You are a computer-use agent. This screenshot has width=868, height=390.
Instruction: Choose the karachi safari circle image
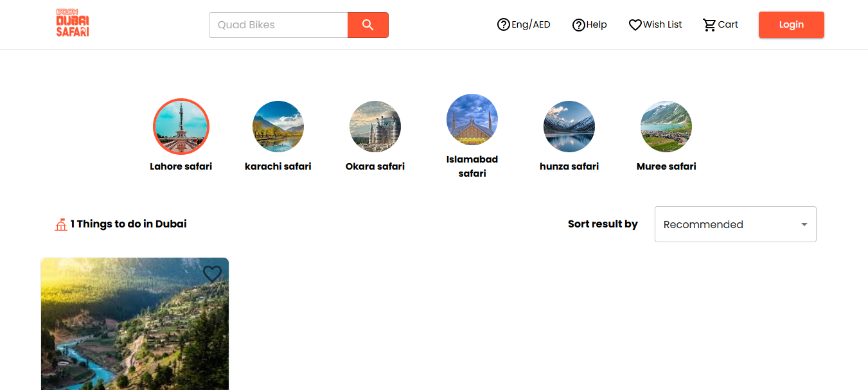(x=278, y=127)
